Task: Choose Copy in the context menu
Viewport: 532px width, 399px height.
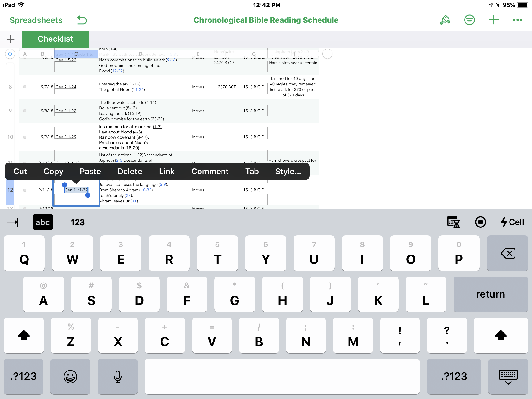Action: tap(53, 171)
